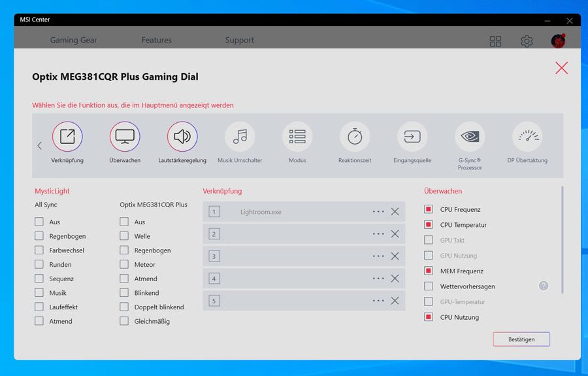Enable Wettervorhersagen checkbox
The width and height of the screenshot is (588, 376).
[428, 286]
